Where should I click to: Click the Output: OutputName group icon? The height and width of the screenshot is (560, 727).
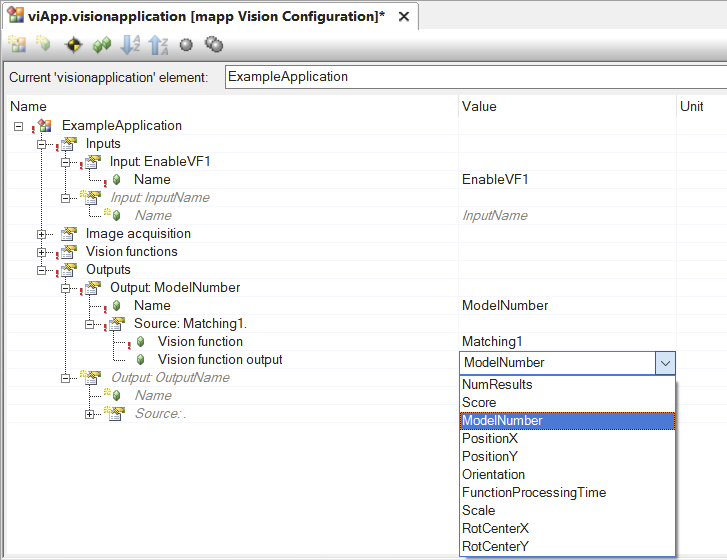[x=91, y=377]
